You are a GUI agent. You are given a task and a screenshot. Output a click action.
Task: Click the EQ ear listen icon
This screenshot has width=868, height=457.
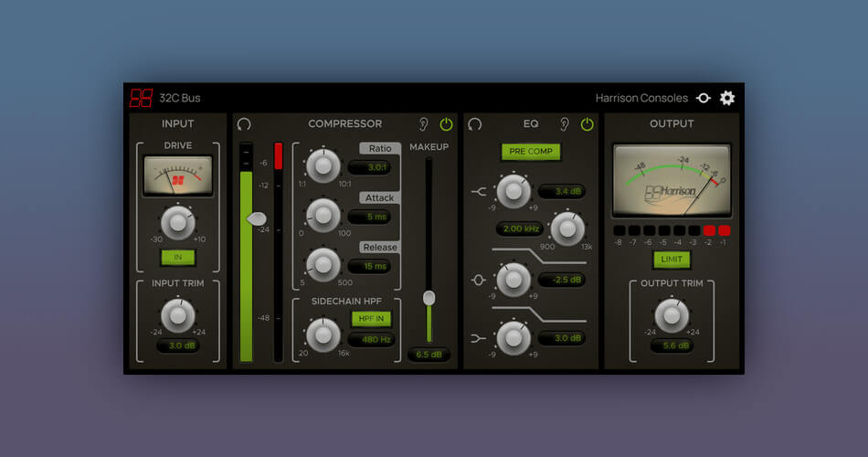coord(564,124)
